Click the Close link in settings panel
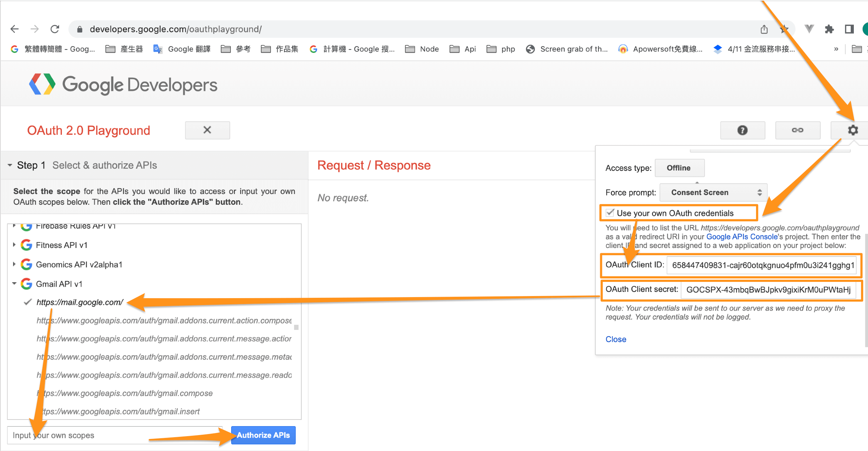This screenshot has height=451, width=868. click(615, 339)
